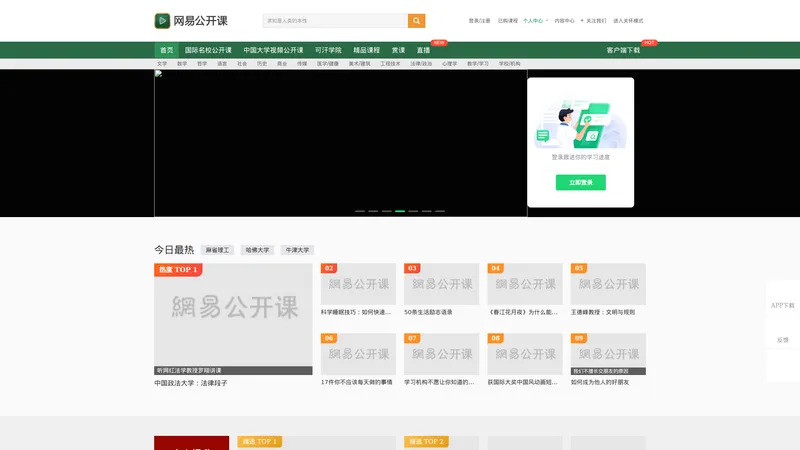Screen dimensions: 800x450
Task: Click the 反馈 feedback side button
Action: tap(782, 340)
